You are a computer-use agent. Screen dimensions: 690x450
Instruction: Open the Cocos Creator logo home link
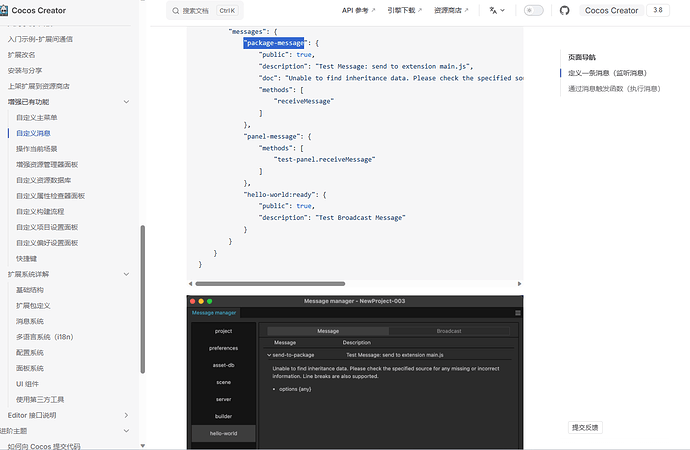(33, 10)
